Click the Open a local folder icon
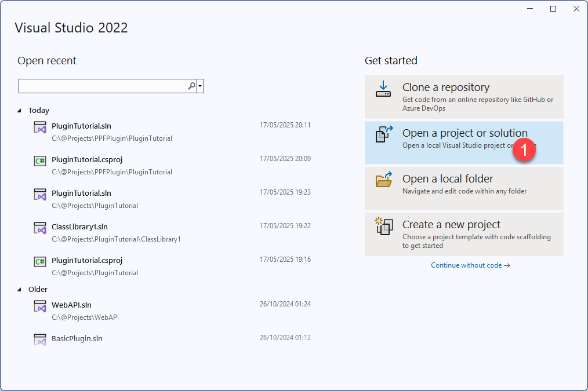The height and width of the screenshot is (391, 588). point(383,180)
